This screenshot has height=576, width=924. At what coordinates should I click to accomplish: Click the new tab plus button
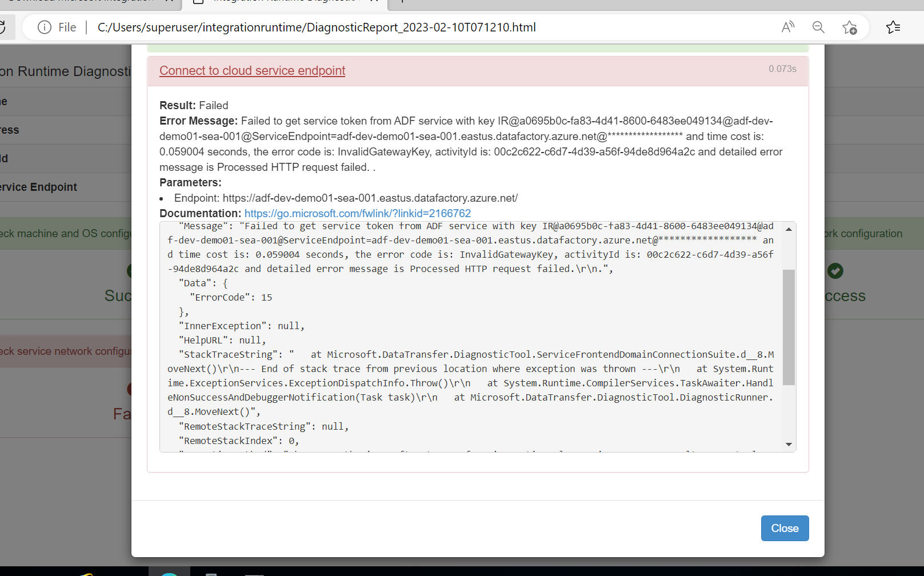pyautogui.click(x=403, y=3)
